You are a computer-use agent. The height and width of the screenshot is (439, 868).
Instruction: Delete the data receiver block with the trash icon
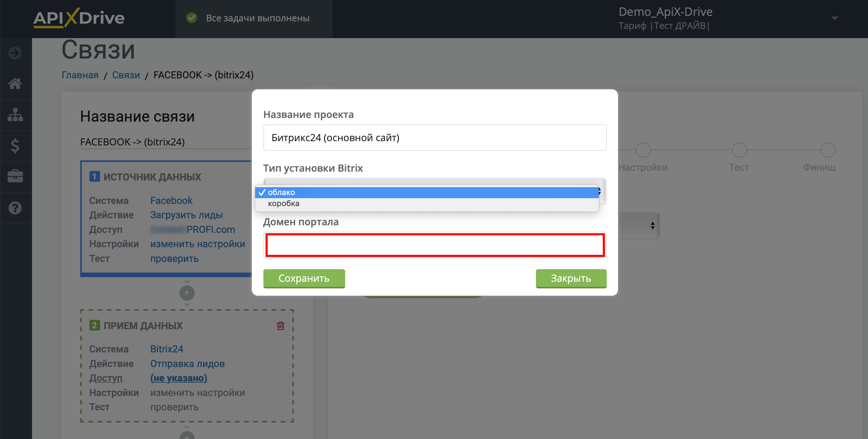tap(280, 326)
